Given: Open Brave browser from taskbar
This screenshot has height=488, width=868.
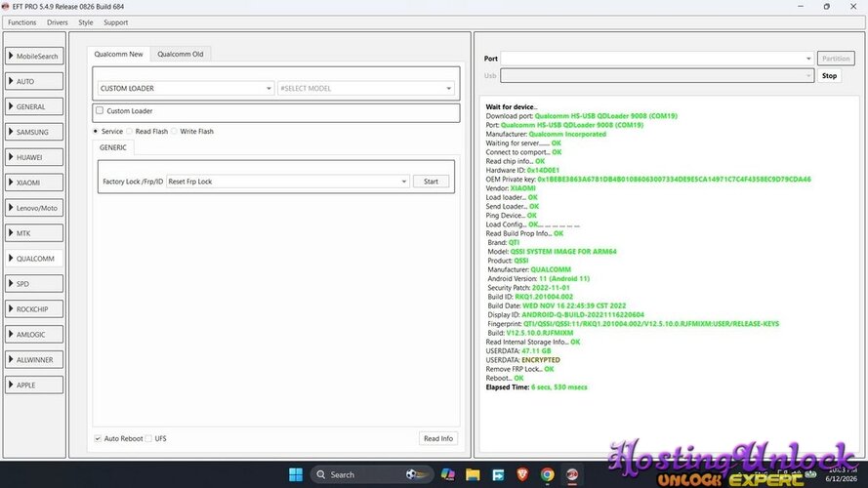Looking at the screenshot, I should [522, 474].
